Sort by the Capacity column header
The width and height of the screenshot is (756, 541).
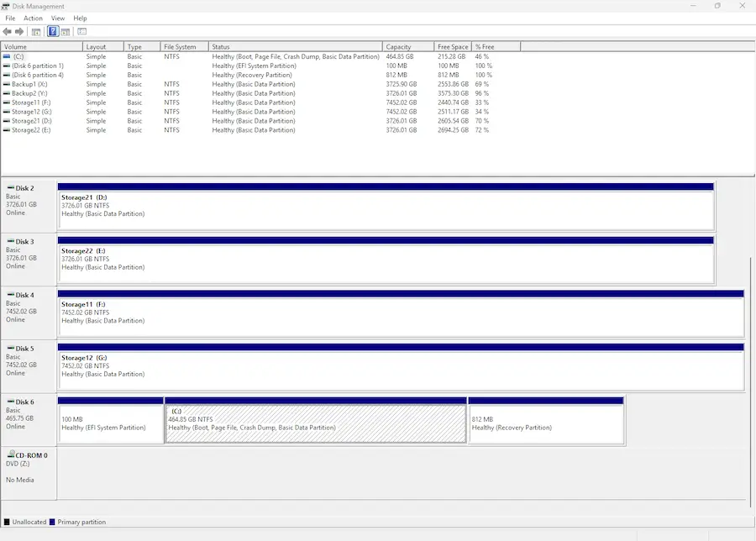[408, 47]
